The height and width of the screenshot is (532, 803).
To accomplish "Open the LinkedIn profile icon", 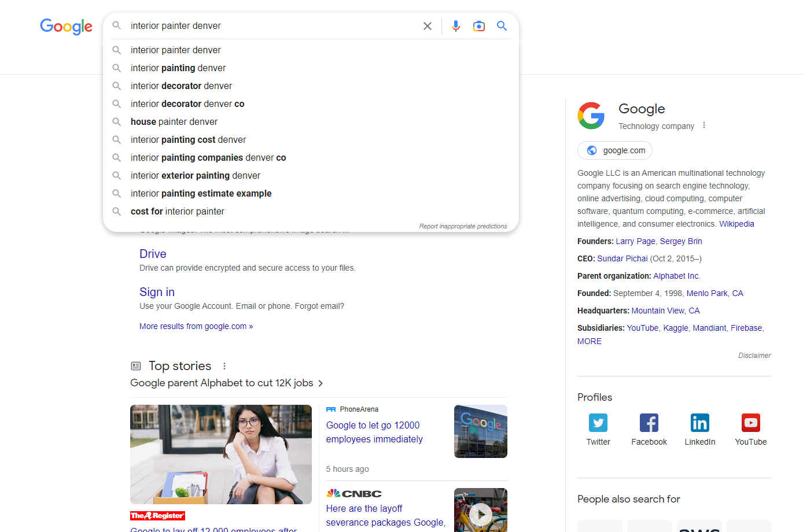I will [700, 423].
